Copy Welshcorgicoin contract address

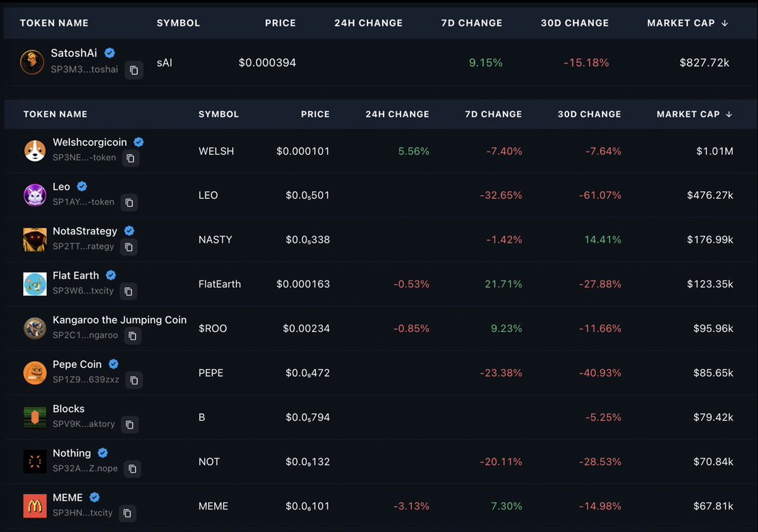point(131,158)
